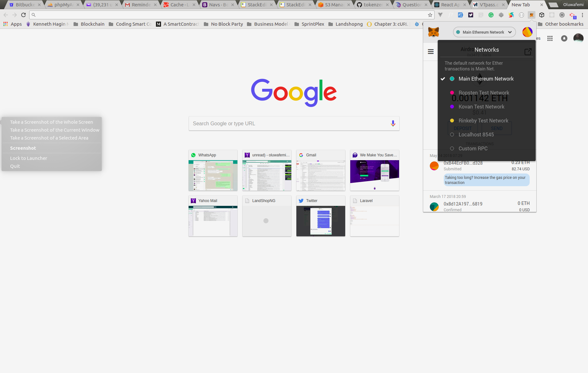Open the Chrome three-dot menu

pos(582,15)
